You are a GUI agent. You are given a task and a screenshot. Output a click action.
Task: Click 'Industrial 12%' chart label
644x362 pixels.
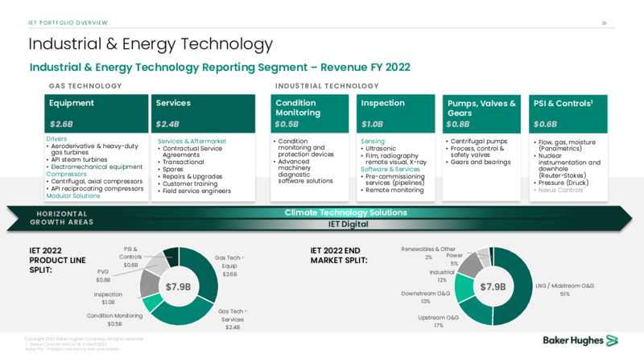[442, 276]
